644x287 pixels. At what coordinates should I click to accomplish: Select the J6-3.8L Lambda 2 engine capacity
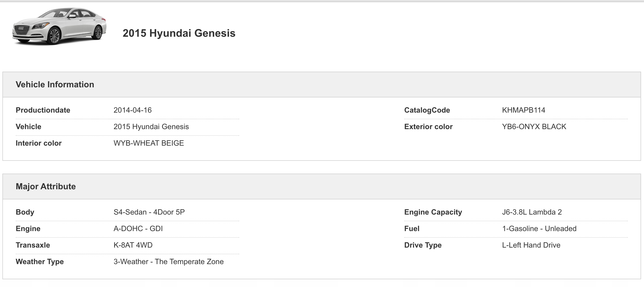(532, 212)
